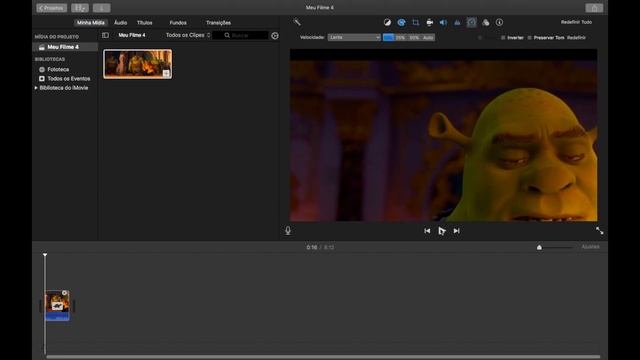
Task: Click the search field in media browser
Action: [241, 36]
